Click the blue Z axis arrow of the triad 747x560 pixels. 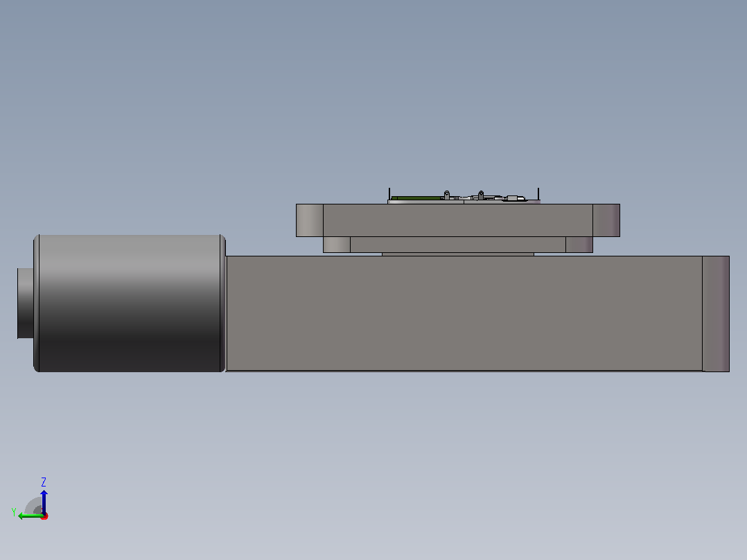point(44,501)
